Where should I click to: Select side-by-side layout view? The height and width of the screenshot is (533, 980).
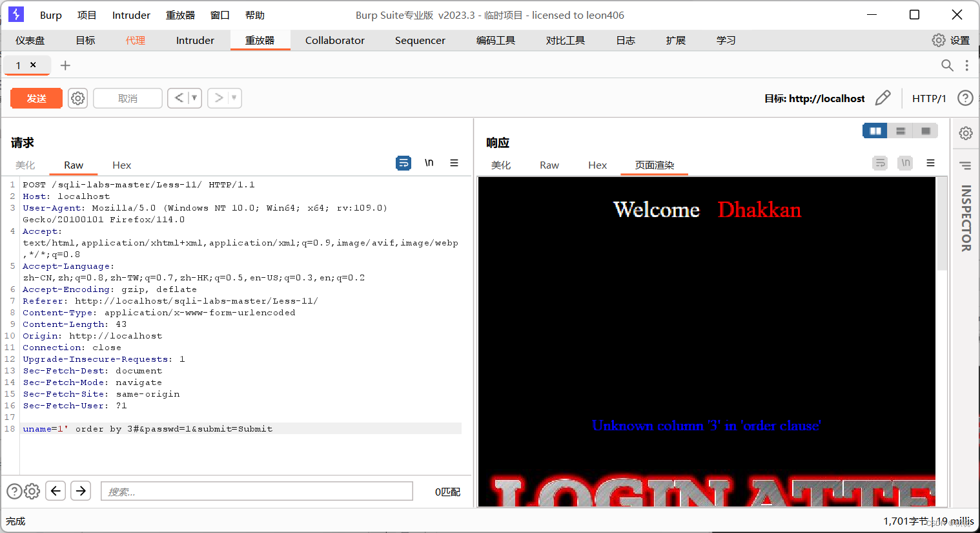[x=875, y=131]
